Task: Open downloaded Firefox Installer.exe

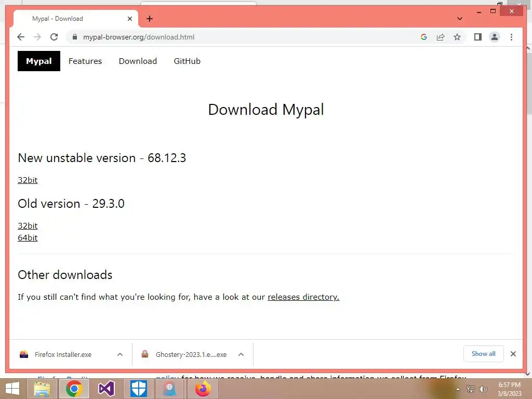Action: (63, 354)
